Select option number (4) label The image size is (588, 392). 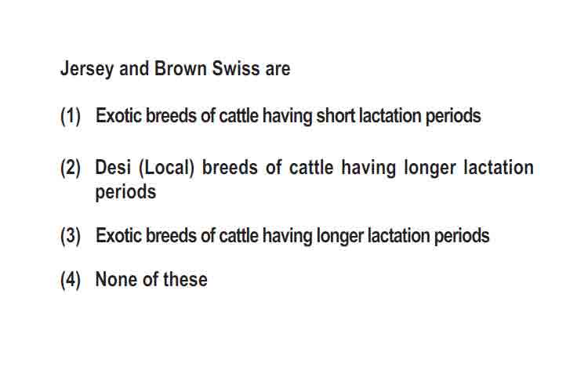pyautogui.click(x=71, y=280)
